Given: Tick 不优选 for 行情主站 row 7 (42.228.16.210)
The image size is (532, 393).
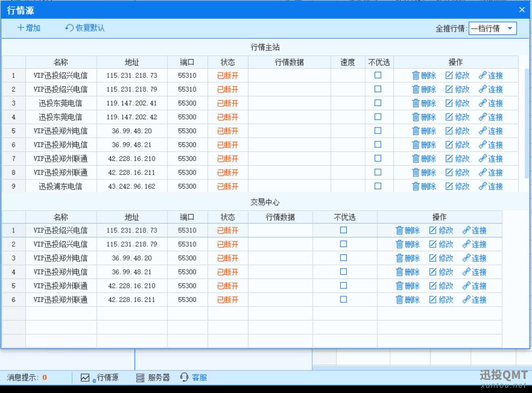Looking at the screenshot, I should tap(378, 158).
